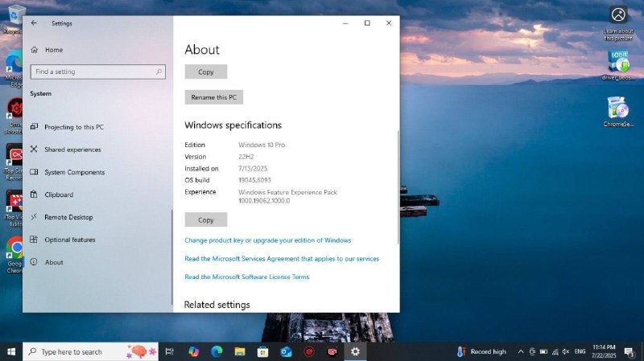Open Change product key or upgrade link
The height and width of the screenshot is (361, 644).
point(268,240)
